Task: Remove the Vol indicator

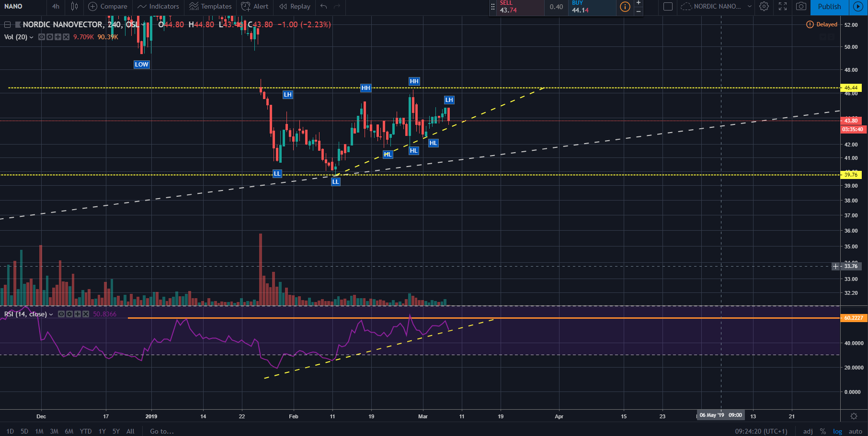Action: pos(66,37)
